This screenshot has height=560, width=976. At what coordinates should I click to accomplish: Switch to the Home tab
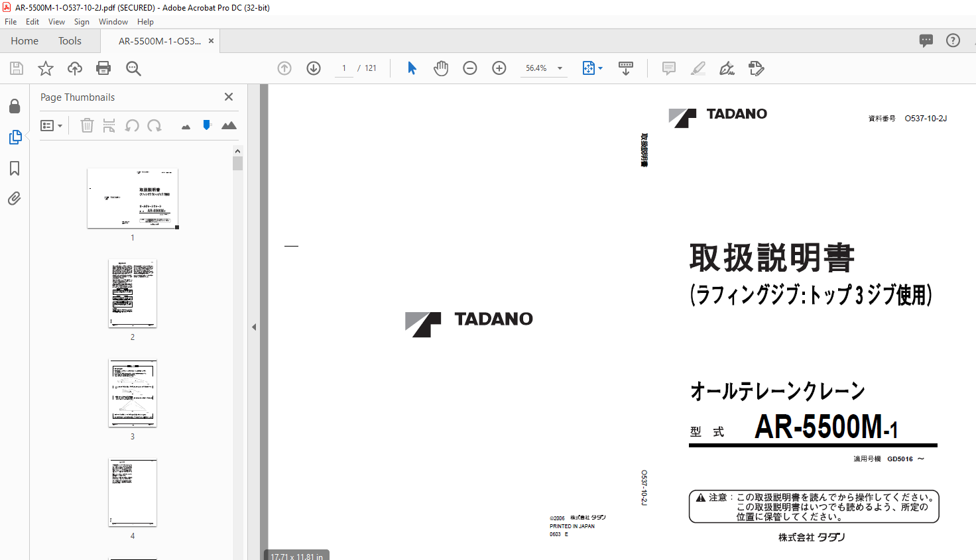(25, 41)
